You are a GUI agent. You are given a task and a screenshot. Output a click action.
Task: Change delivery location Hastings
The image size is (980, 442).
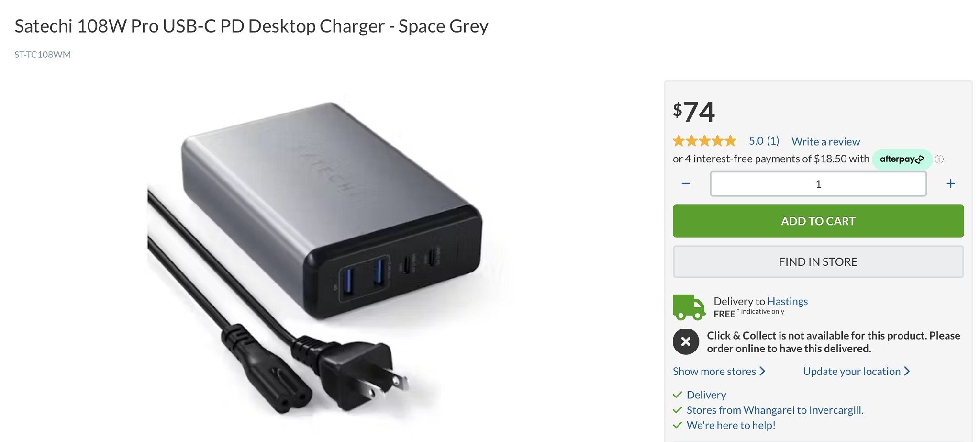pyautogui.click(x=787, y=301)
